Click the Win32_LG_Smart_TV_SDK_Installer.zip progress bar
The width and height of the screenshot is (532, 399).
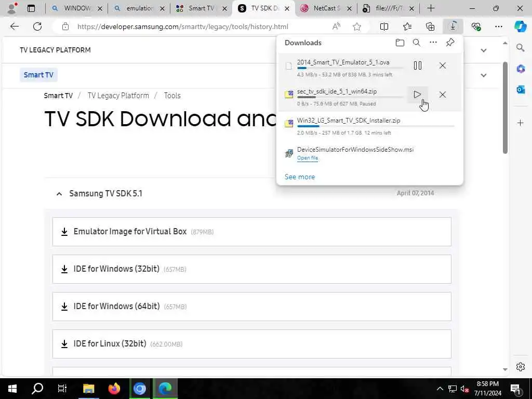coord(376,126)
